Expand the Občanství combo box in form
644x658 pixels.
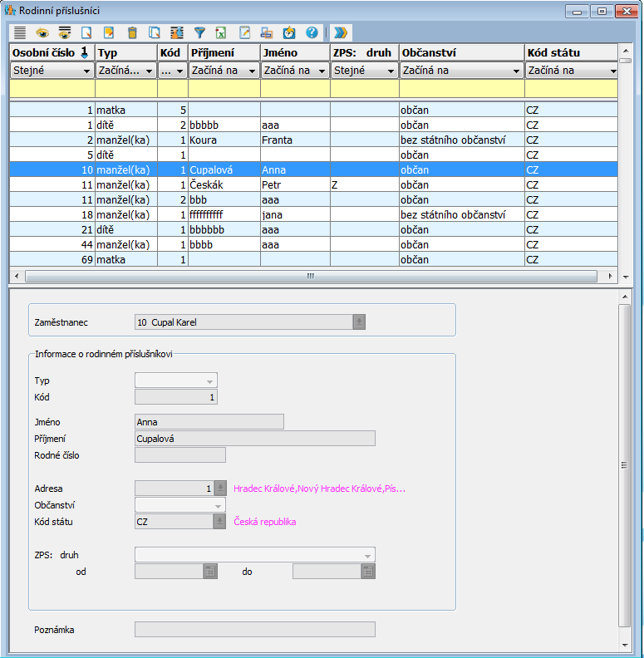point(218,505)
